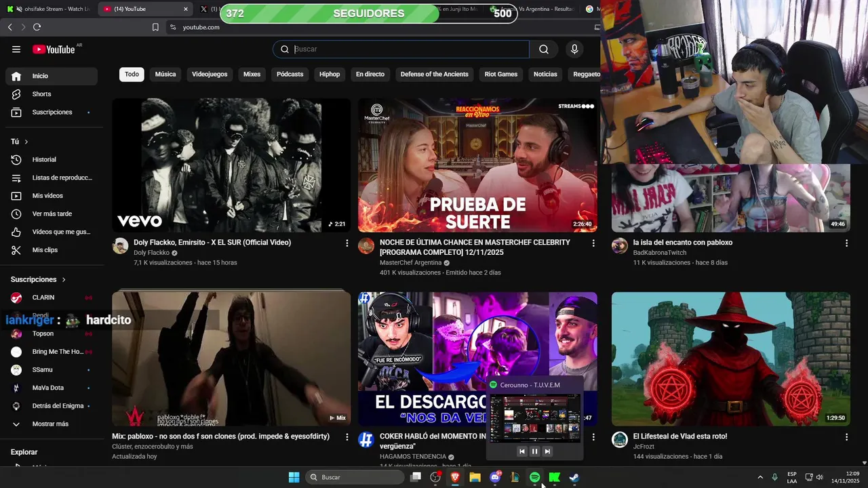Viewport: 868px width, 488px height.
Task: Click the MasterChef Argentina channel name
Action: click(410, 263)
